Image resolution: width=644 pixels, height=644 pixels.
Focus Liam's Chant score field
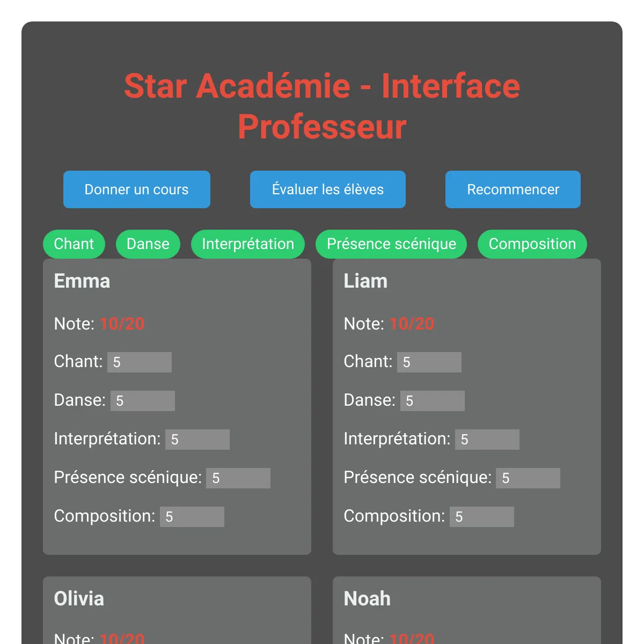point(429,362)
